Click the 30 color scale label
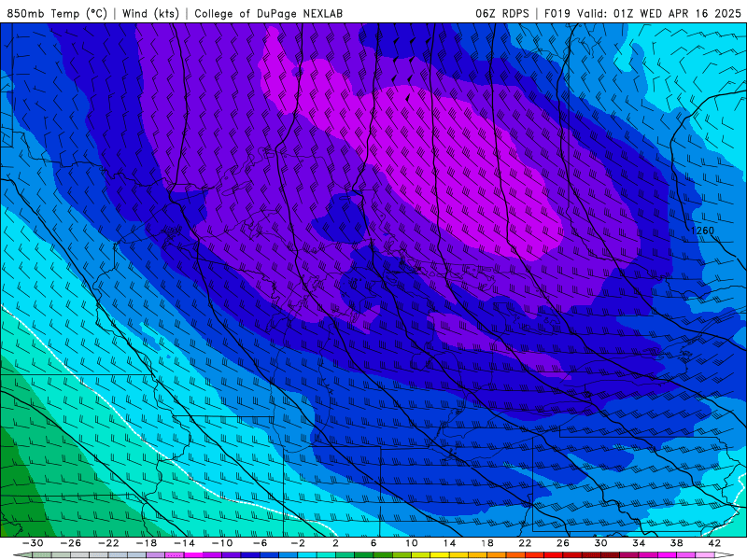Image resolution: width=747 pixels, height=560 pixels. 600,543
